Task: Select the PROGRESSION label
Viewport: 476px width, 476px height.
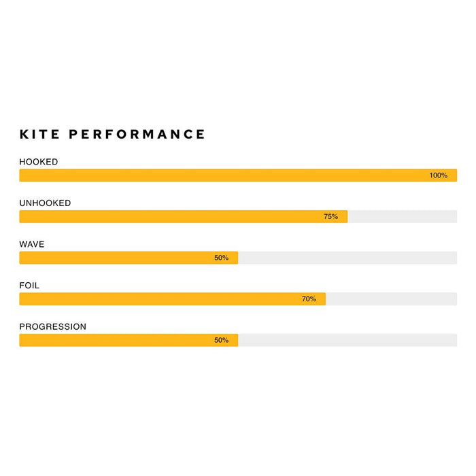Action: pos(53,327)
